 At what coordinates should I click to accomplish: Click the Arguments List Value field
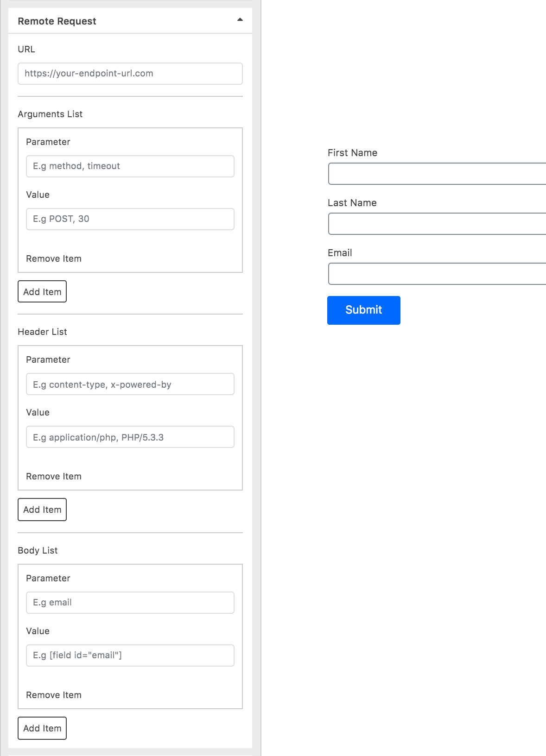coord(130,219)
